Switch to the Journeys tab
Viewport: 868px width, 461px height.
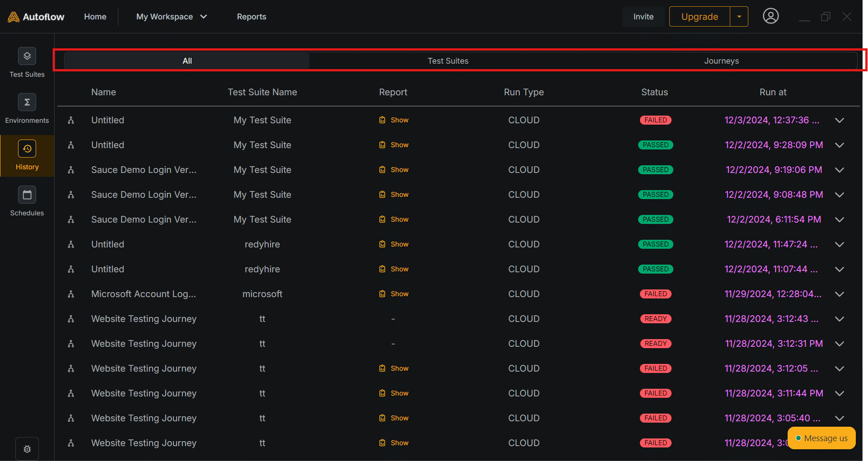pos(721,61)
